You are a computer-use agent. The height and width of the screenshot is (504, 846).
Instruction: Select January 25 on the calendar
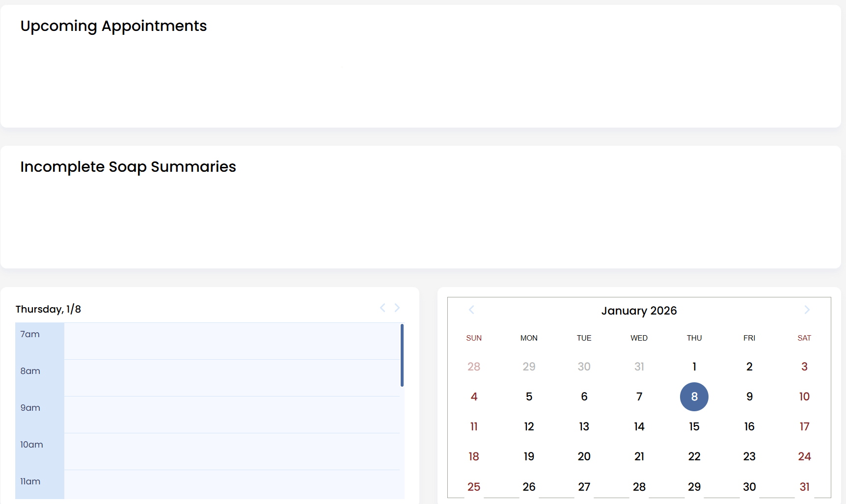473,486
